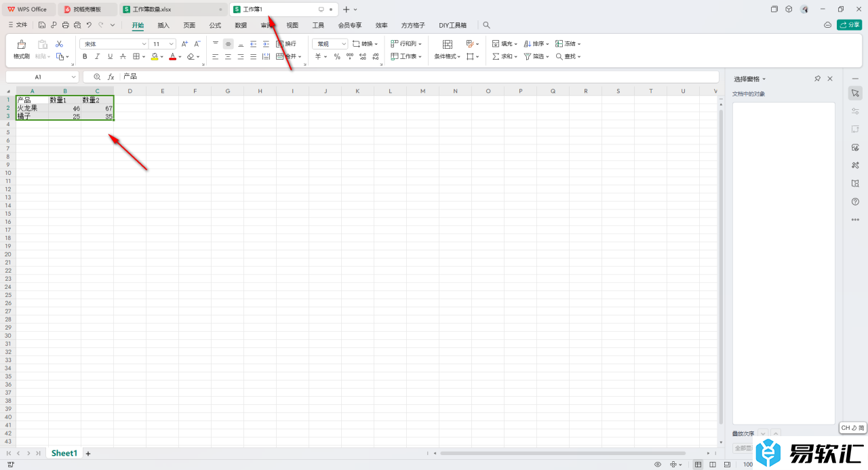Viewport: 868px width, 470px height.
Task: Open Find (查找) tool
Action: [568, 56]
